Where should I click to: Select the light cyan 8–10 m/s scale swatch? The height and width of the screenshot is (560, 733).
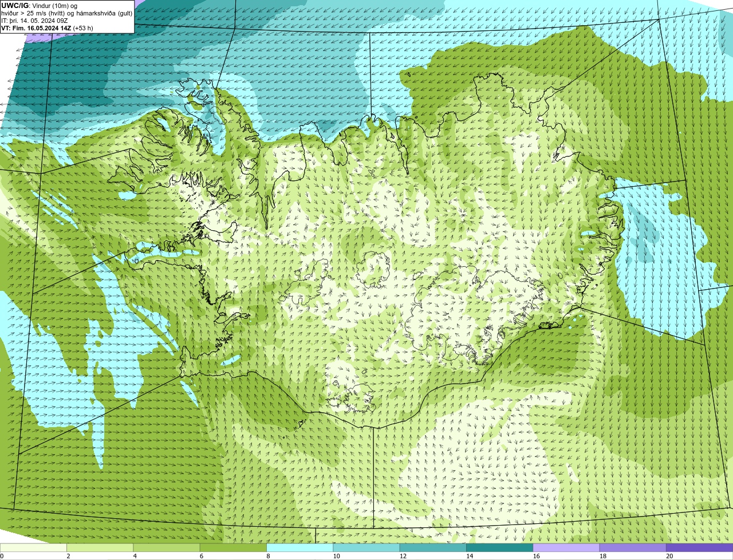[299, 548]
